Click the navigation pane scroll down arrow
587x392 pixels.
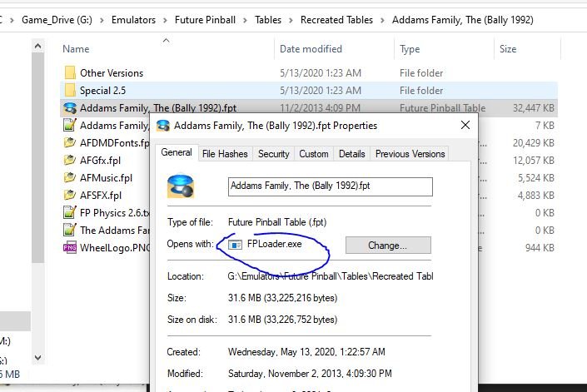[x=37, y=358]
